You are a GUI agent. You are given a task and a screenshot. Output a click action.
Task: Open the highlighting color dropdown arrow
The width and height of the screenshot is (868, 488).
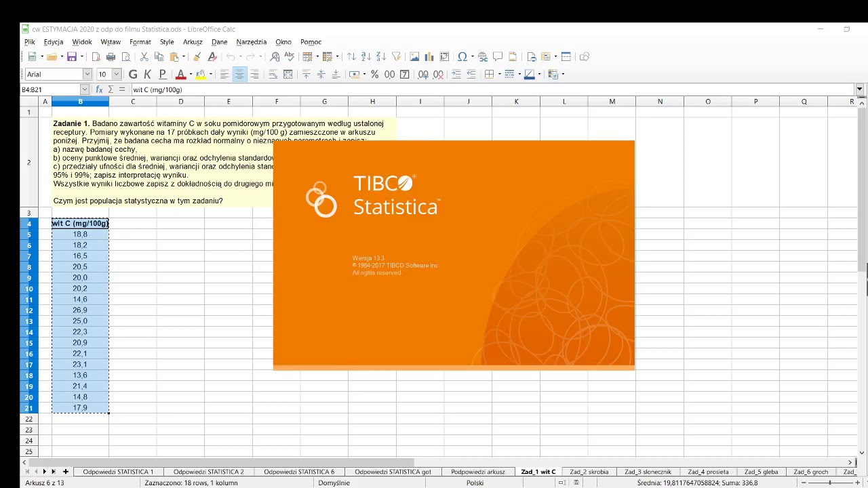coord(210,75)
